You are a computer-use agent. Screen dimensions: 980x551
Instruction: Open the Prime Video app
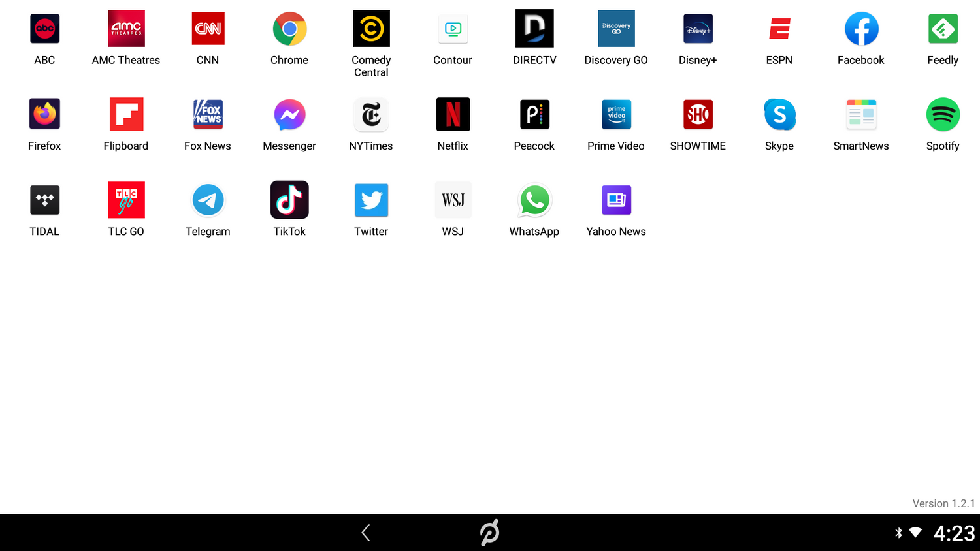pyautogui.click(x=616, y=115)
